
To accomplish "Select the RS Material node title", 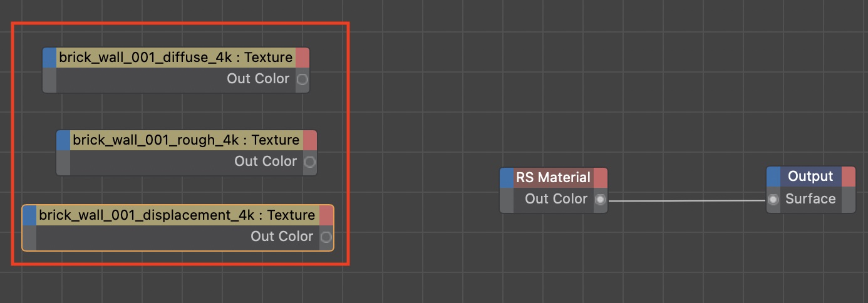I will point(553,178).
